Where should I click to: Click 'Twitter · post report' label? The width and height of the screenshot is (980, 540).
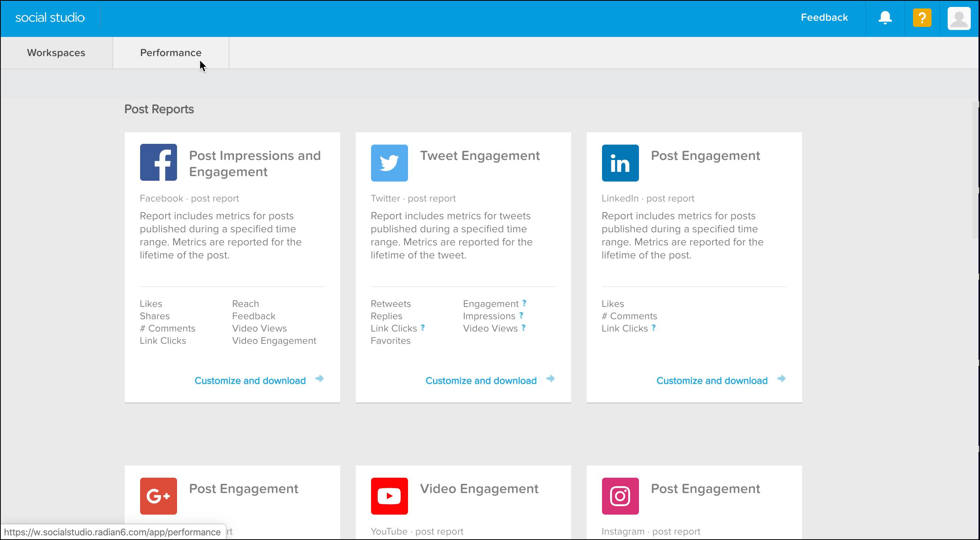pos(413,198)
